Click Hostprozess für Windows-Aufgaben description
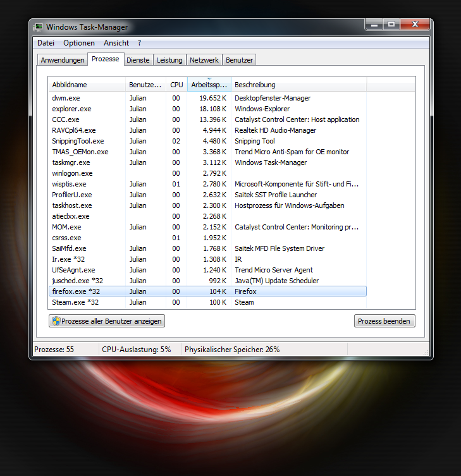Image resolution: width=461 pixels, height=476 pixels. 290,205
